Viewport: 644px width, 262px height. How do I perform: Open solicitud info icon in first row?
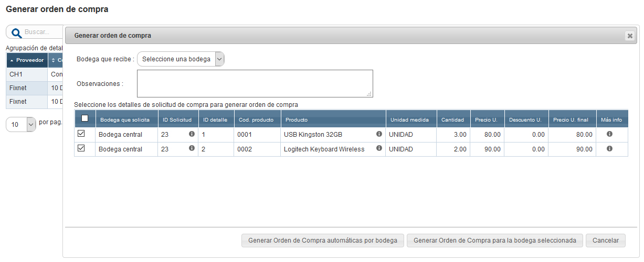[x=192, y=134]
